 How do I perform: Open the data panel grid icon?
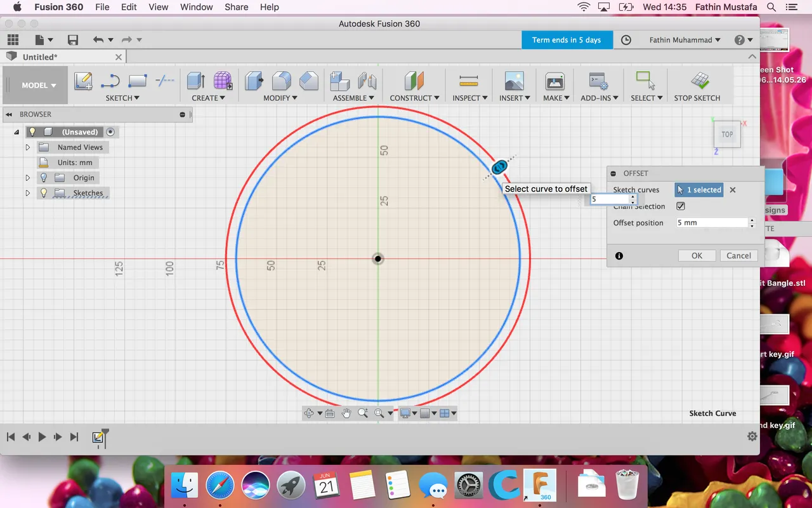point(13,39)
